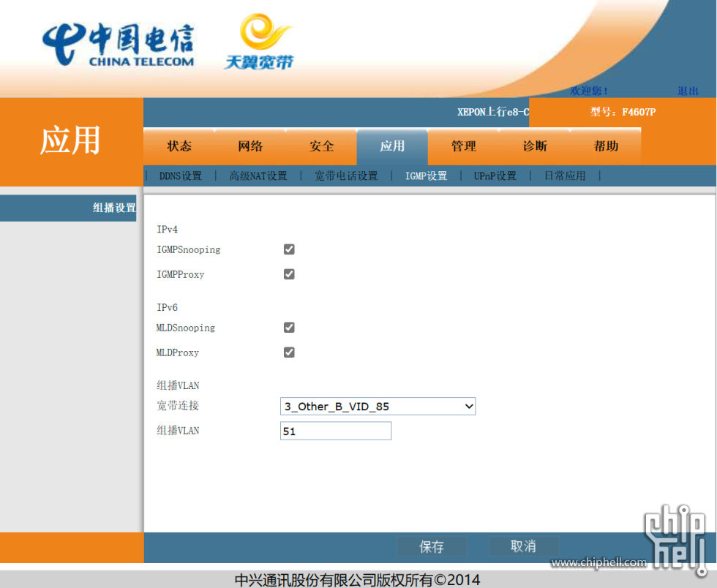Switch to the 诊断 tab

535,146
